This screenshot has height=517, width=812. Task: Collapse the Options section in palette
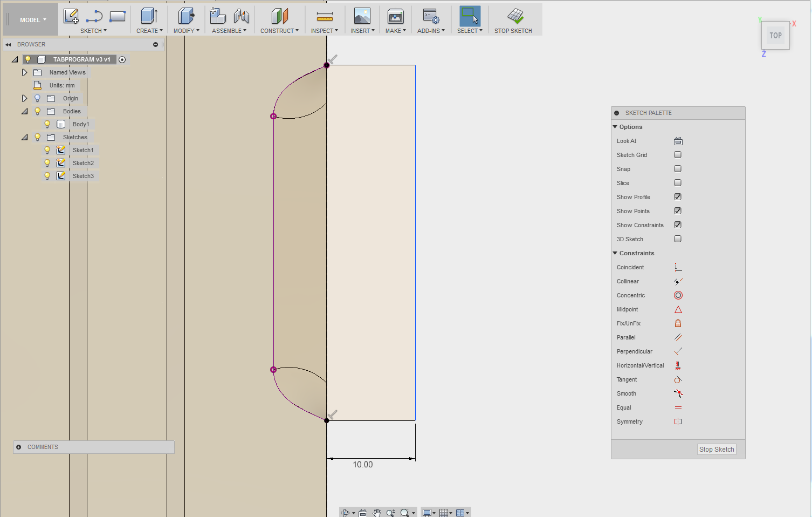(x=615, y=127)
